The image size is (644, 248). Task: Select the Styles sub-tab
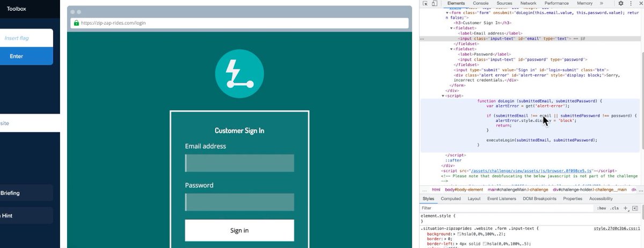click(428, 199)
